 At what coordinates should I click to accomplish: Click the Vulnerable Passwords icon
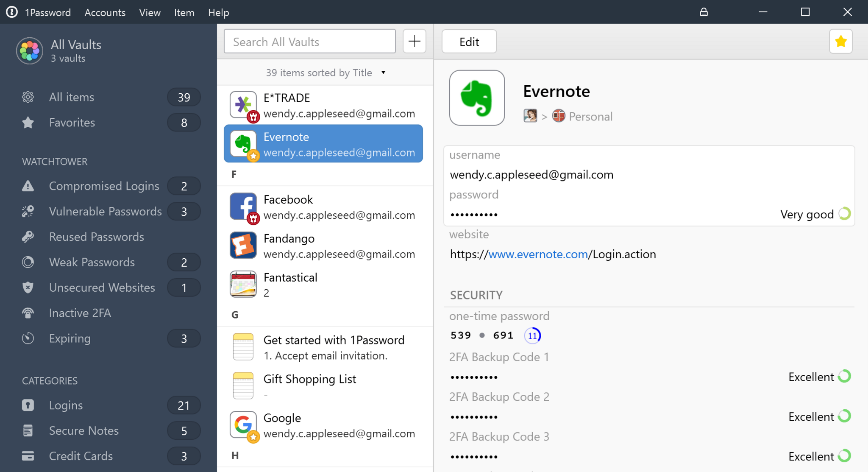pyautogui.click(x=28, y=211)
